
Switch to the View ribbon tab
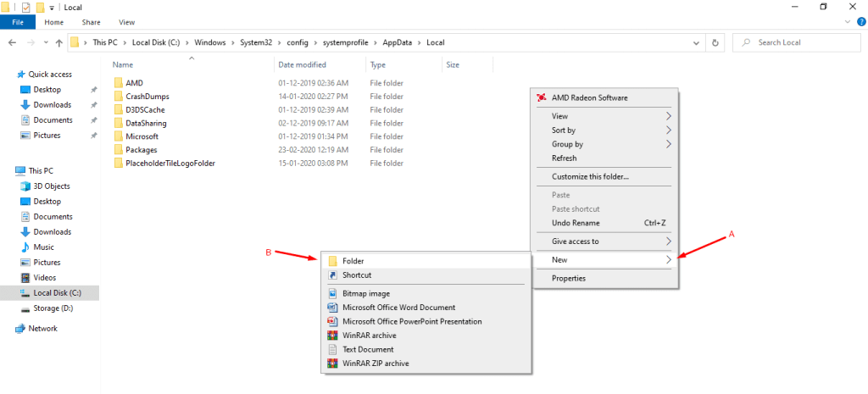point(127,22)
